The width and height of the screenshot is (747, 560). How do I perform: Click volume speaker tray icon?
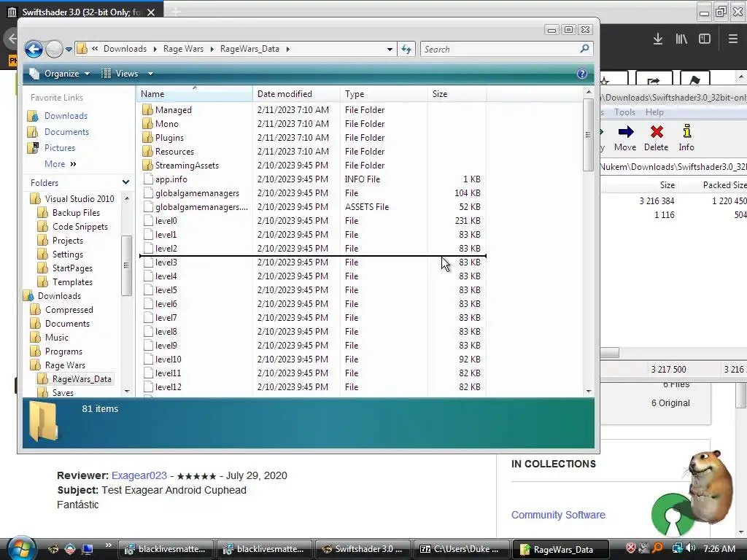(690, 548)
